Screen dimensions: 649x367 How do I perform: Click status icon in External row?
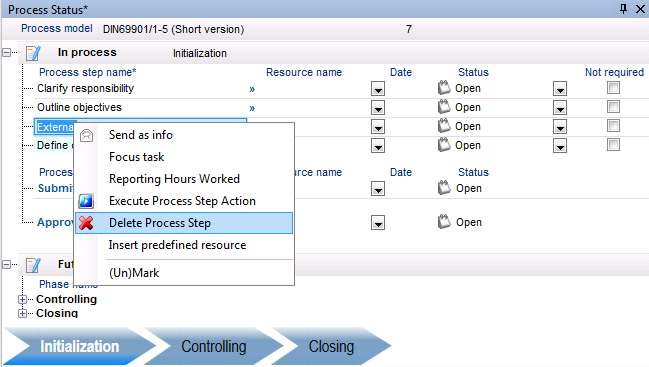444,126
